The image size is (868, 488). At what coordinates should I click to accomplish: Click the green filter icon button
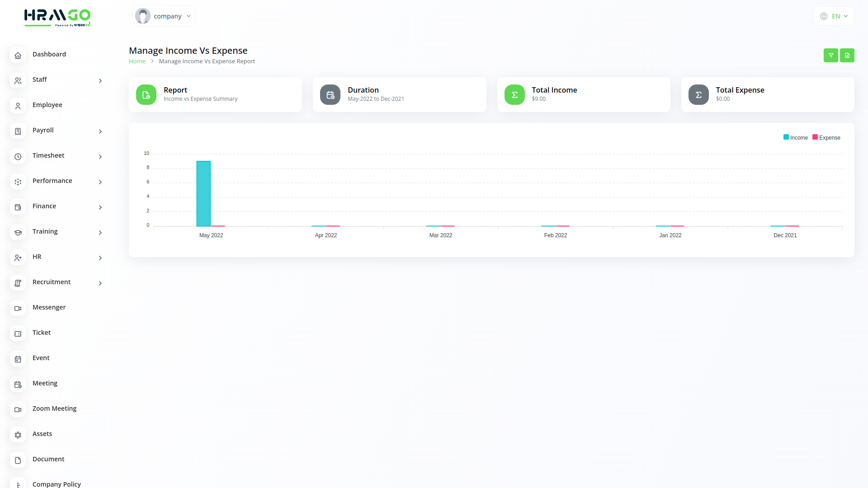[x=830, y=55]
